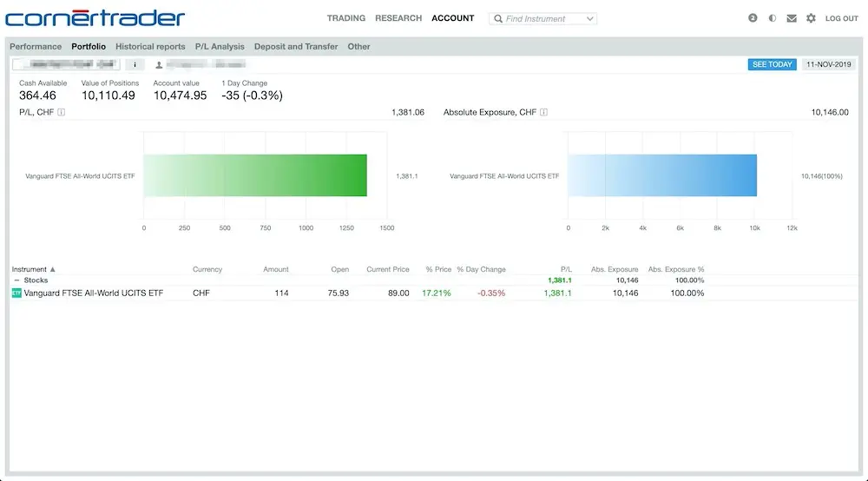Click the search magnifier icon

[498, 19]
